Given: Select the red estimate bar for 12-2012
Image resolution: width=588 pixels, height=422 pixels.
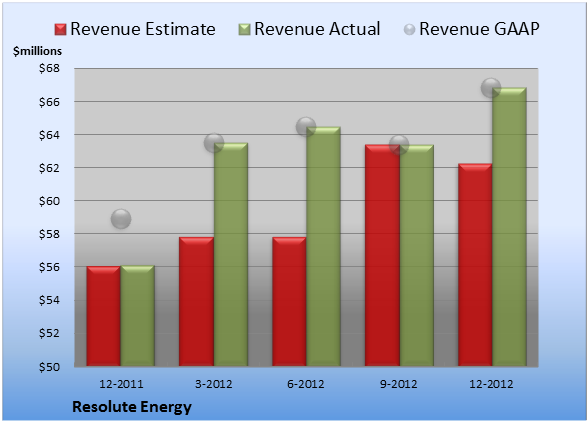Looking at the screenshot, I should pos(475,265).
